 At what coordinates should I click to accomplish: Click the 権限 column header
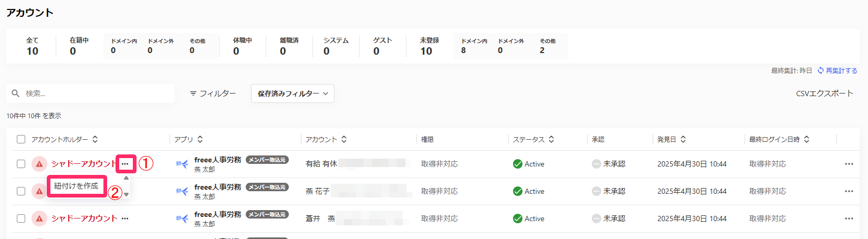427,139
